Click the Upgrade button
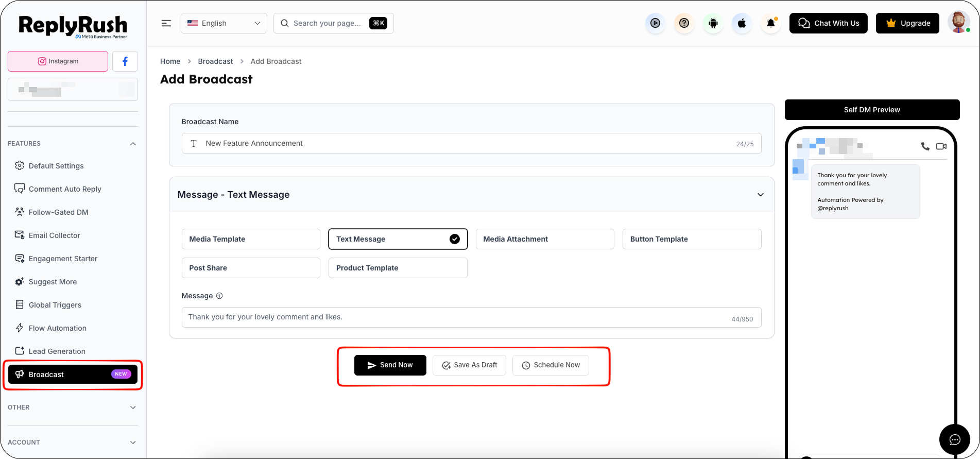Viewport: 980px width, 459px height. (907, 23)
